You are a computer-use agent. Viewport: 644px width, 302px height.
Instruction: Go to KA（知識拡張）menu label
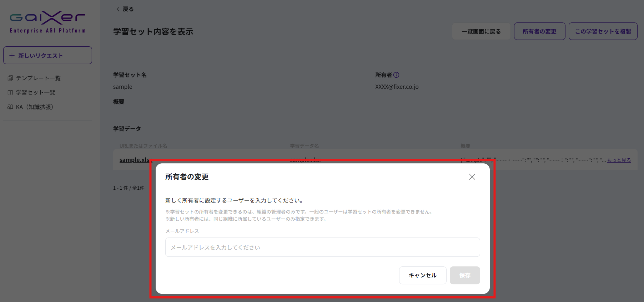tap(35, 107)
